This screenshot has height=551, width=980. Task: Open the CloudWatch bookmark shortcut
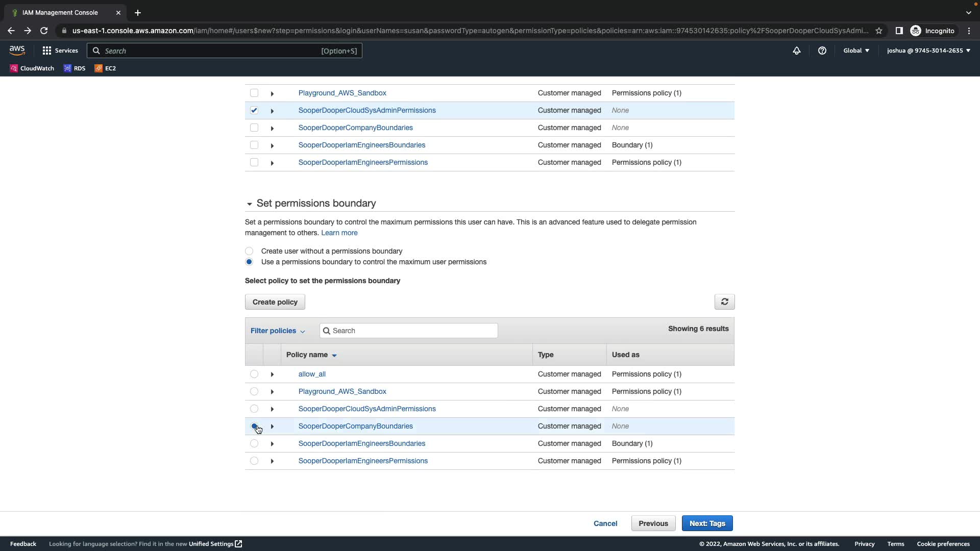[32, 68]
